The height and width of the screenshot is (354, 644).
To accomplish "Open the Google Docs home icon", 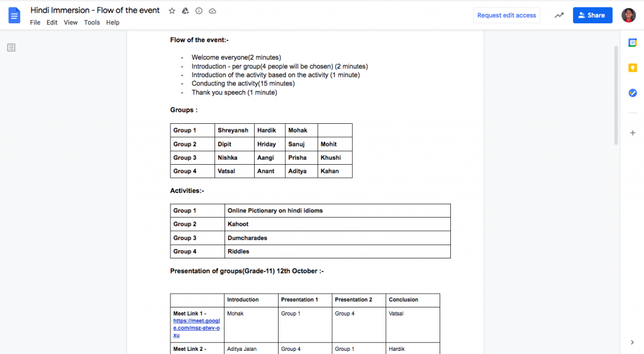I will pyautogui.click(x=14, y=16).
